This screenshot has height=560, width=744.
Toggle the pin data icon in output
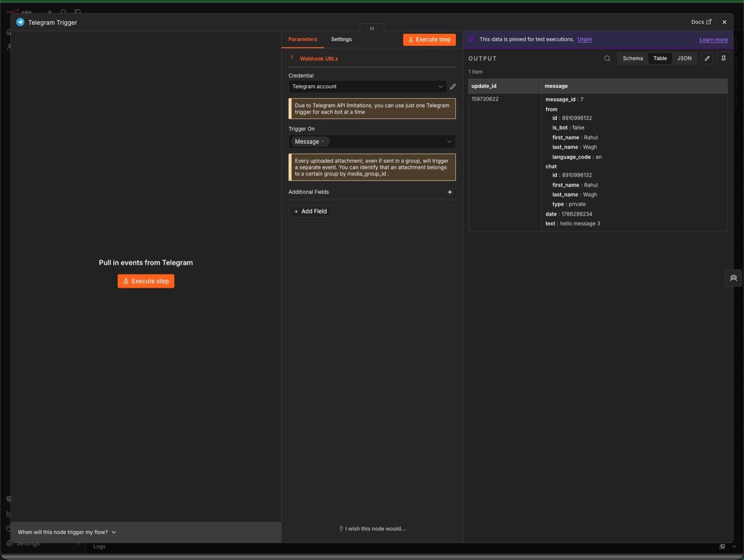[723, 58]
